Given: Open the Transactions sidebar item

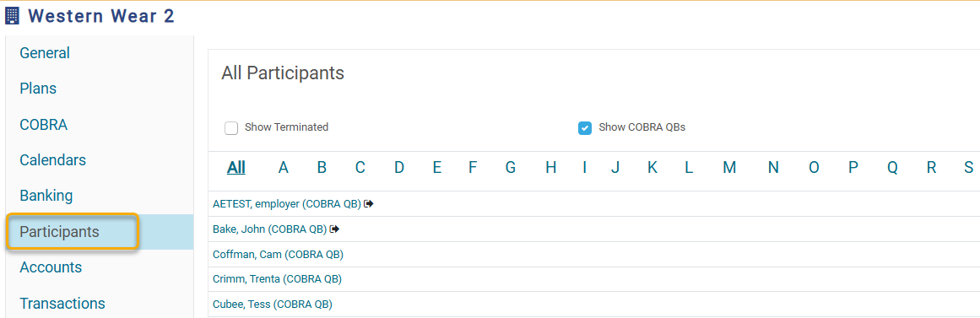Looking at the screenshot, I should 62,304.
